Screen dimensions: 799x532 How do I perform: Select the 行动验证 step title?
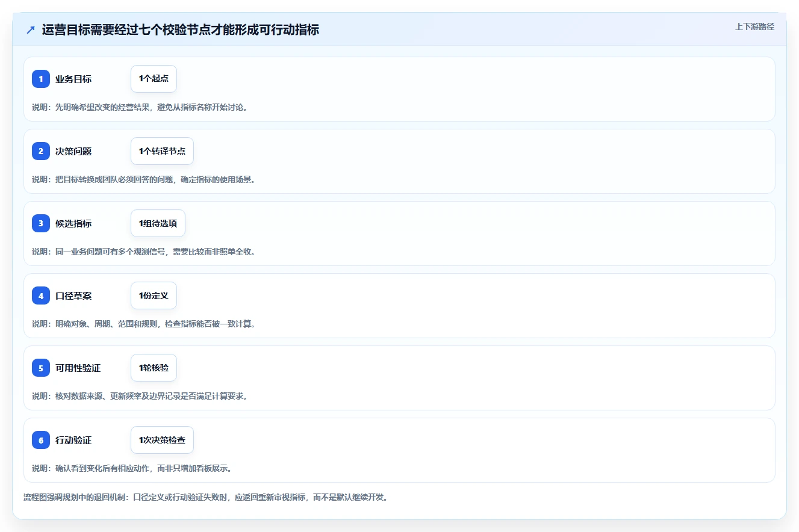click(x=73, y=441)
